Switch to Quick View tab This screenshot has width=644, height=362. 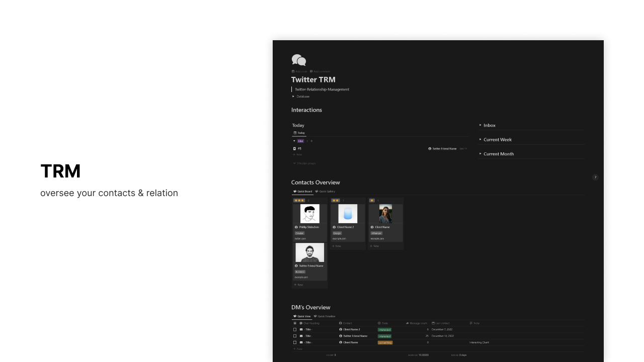302,316
